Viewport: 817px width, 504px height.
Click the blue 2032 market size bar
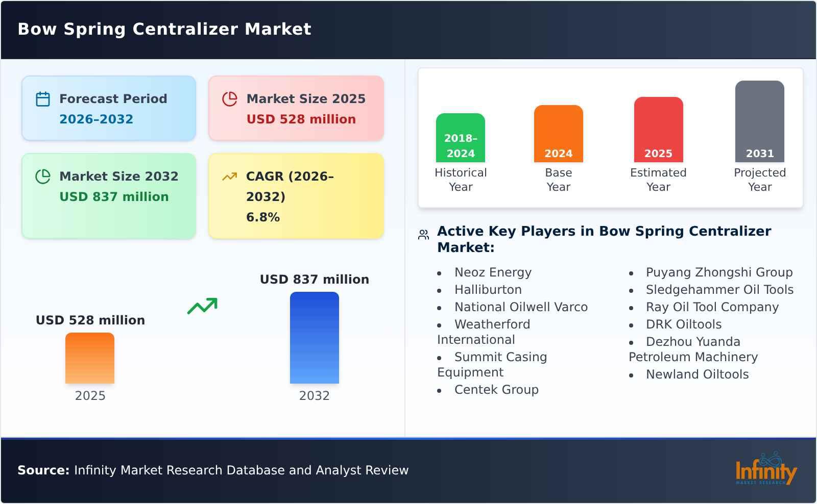tap(315, 338)
